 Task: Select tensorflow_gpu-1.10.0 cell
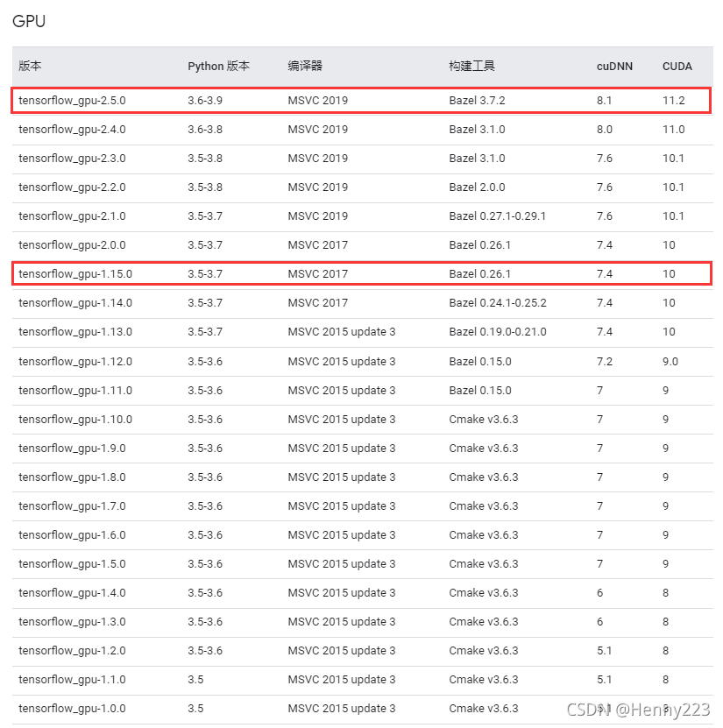[x=75, y=420]
